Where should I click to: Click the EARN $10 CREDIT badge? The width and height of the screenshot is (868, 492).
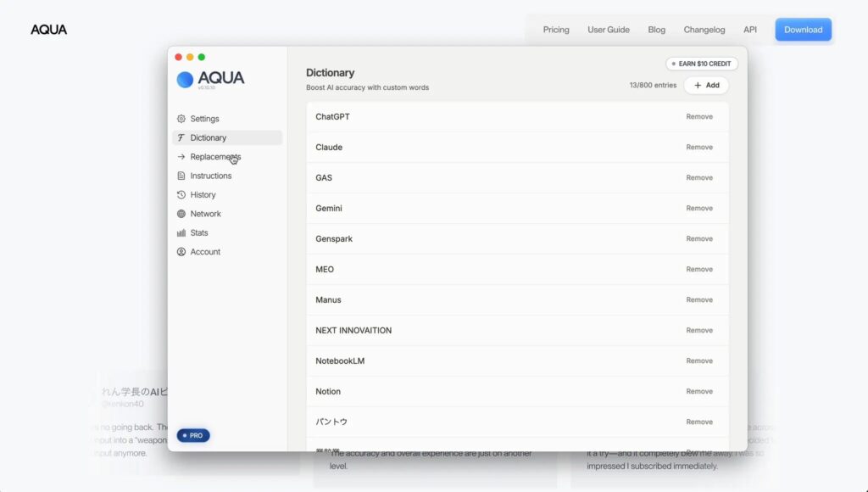click(702, 64)
